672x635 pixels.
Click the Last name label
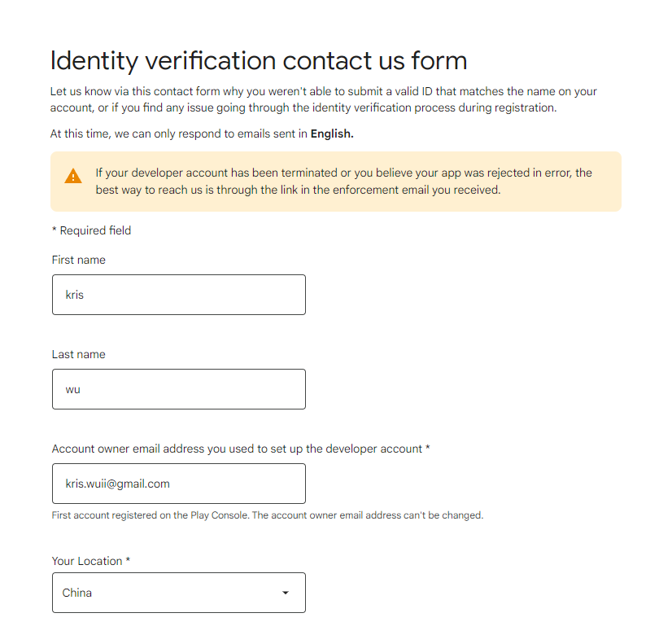pos(78,354)
